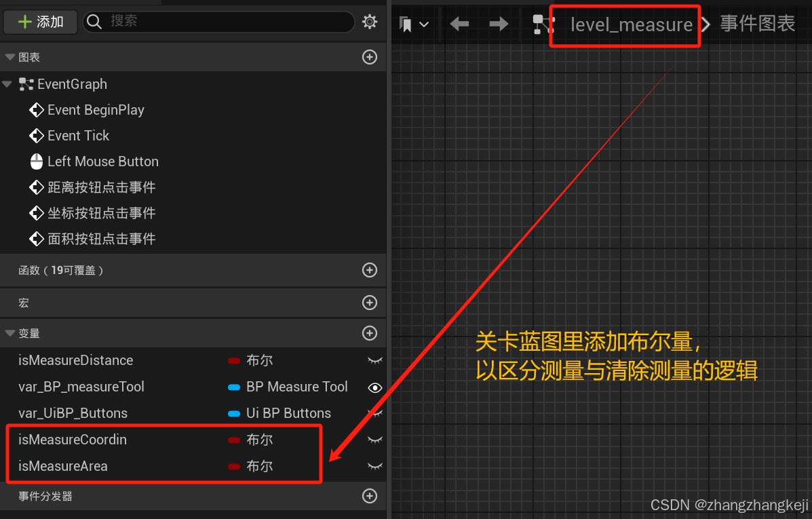Viewport: 812px width, 519px height.
Task: Click the EventGraph graph icon
Action: 26,84
